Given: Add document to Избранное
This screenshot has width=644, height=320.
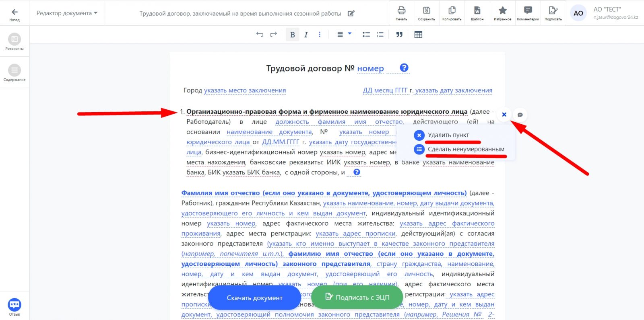Looking at the screenshot, I should (x=502, y=13).
